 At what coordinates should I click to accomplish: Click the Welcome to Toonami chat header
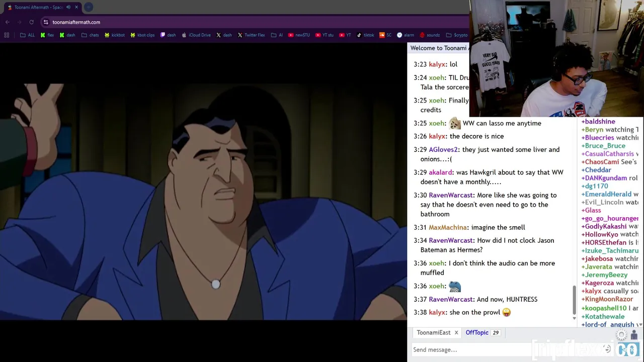pos(438,48)
